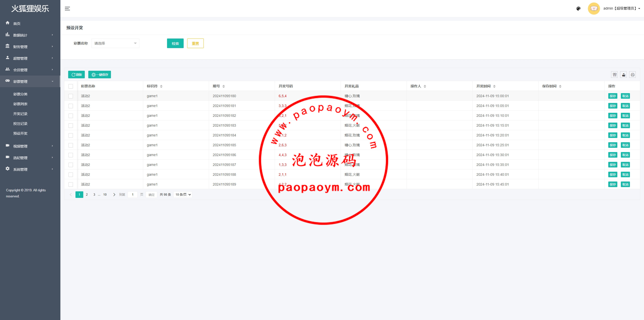
Task: Collapse the 彩票管理 menu arrow
Action: (x=52, y=81)
